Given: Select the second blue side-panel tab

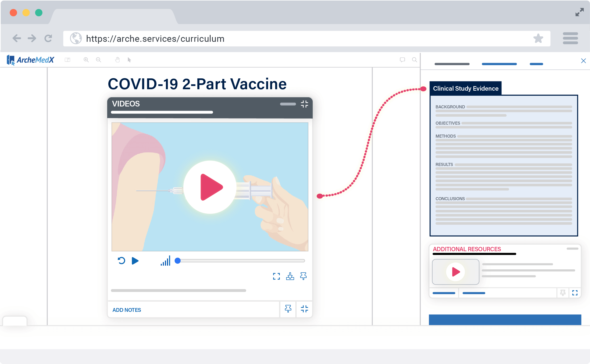Looking at the screenshot, I should tap(499, 64).
